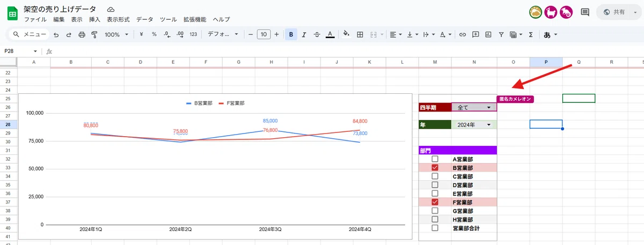Image resolution: width=644 pixels, height=245 pixels.
Task: Toggle italic formatting
Action: [304, 34]
